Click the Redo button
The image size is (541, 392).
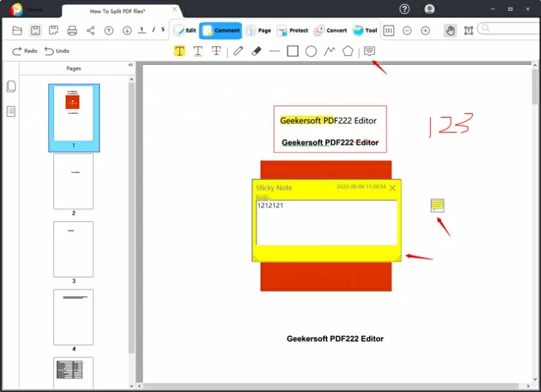[24, 51]
